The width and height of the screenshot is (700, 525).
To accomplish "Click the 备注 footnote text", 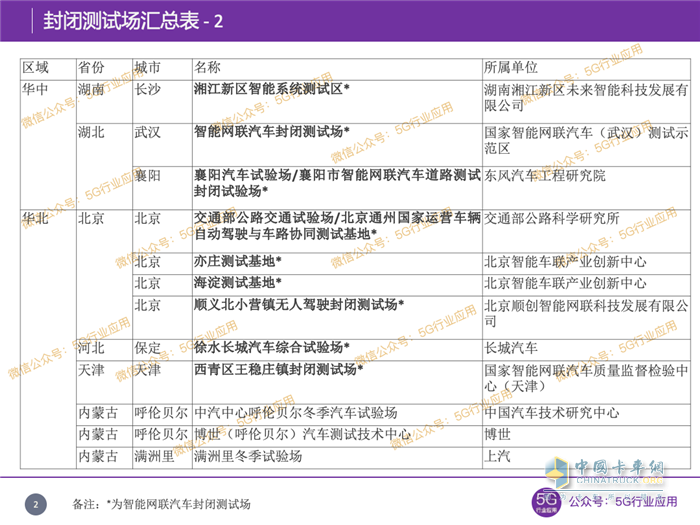I will click(x=161, y=504).
